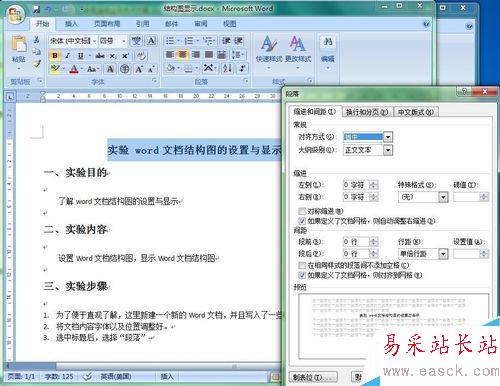This screenshot has height=386, width=500.
Task: Click the Sort icon in paragraph group
Action: click(227, 68)
